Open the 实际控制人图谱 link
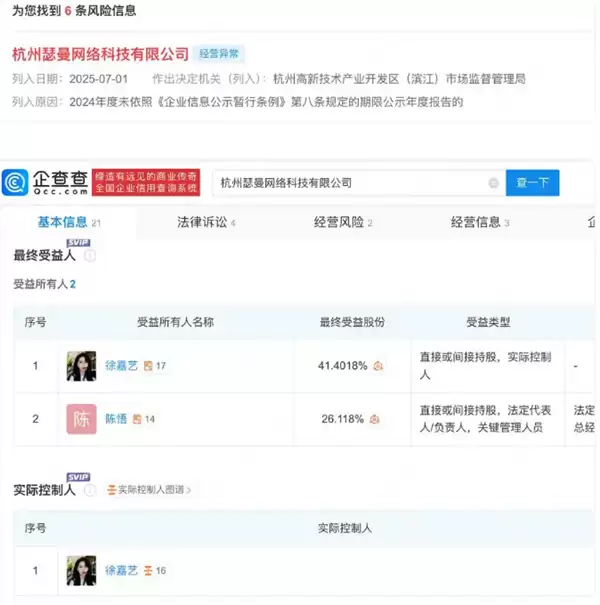 (148, 490)
